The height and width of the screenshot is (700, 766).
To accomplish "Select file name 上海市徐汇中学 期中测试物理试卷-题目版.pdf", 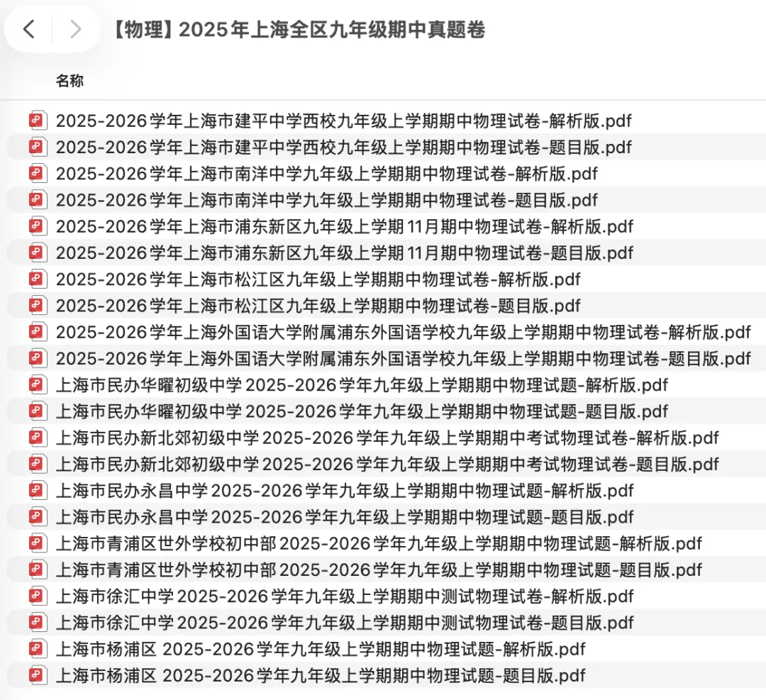I will coord(345,622).
